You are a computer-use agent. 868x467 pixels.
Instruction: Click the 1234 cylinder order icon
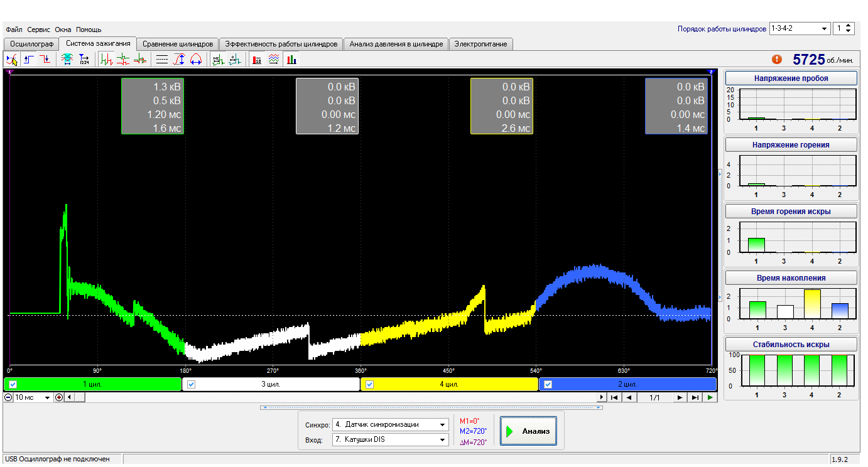click(84, 60)
